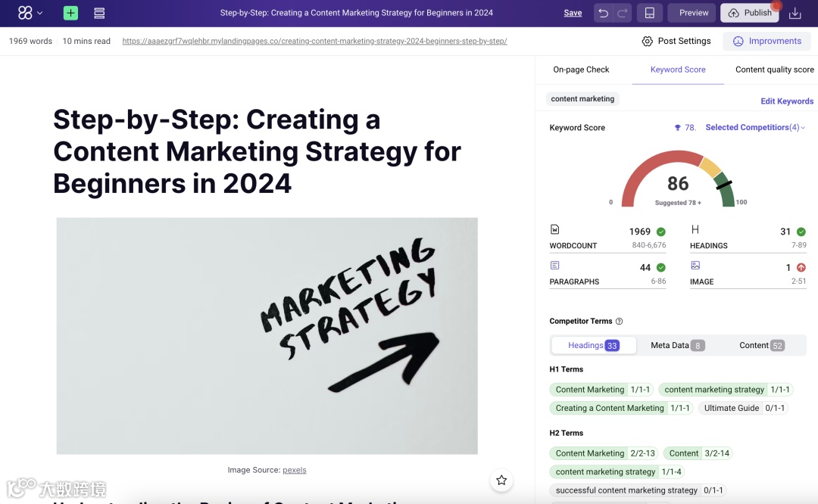Click the Suggested 78 + label
This screenshot has height=504, width=818.
point(678,203)
